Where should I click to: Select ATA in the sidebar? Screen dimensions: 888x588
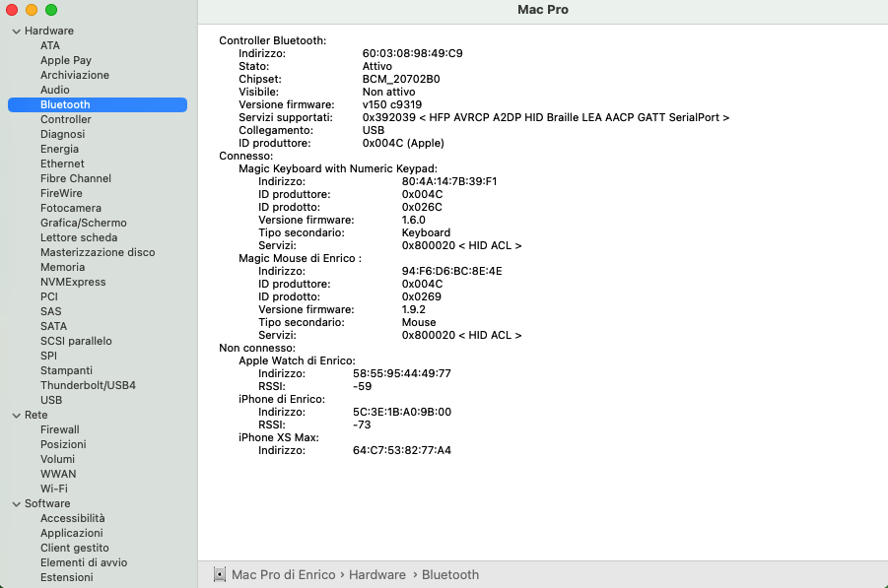click(50, 45)
